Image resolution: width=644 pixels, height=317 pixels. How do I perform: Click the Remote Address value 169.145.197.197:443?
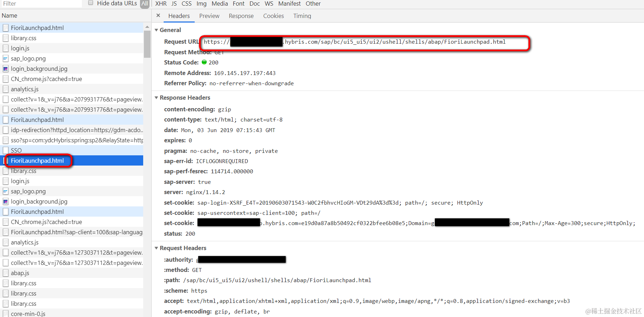245,73
